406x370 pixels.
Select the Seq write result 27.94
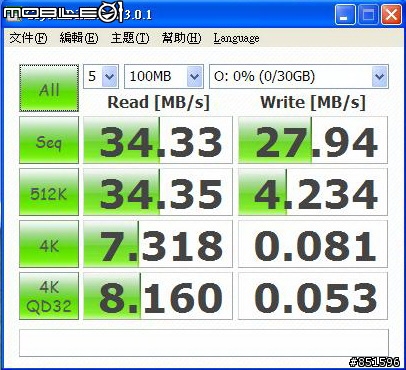313,140
